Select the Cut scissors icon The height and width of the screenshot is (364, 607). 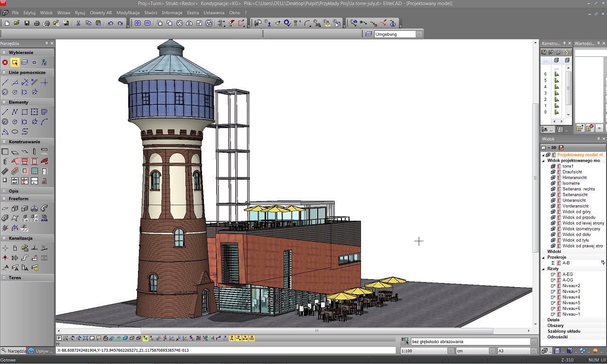pos(78,23)
